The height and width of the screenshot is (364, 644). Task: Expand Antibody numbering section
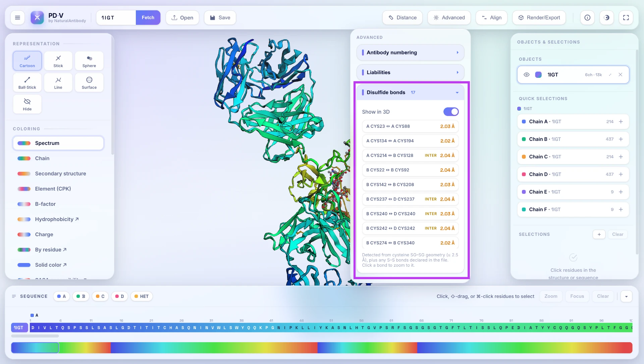point(410,52)
